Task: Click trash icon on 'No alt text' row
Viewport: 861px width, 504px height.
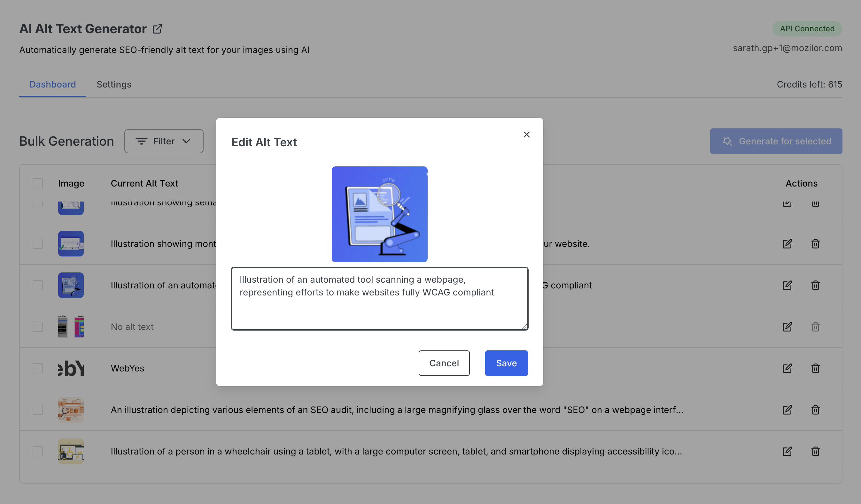Action: pyautogui.click(x=816, y=327)
